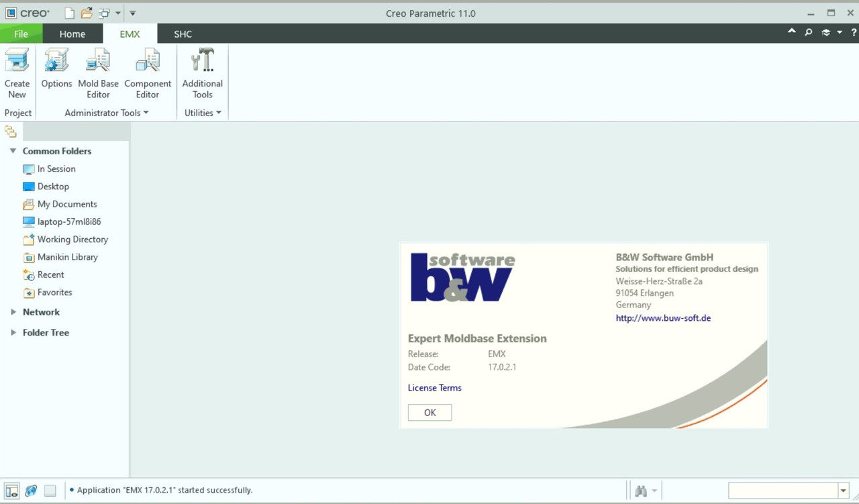Image resolution: width=859 pixels, height=504 pixels.
Task: Open the learning connector dropdown arrow
Action: click(840, 32)
